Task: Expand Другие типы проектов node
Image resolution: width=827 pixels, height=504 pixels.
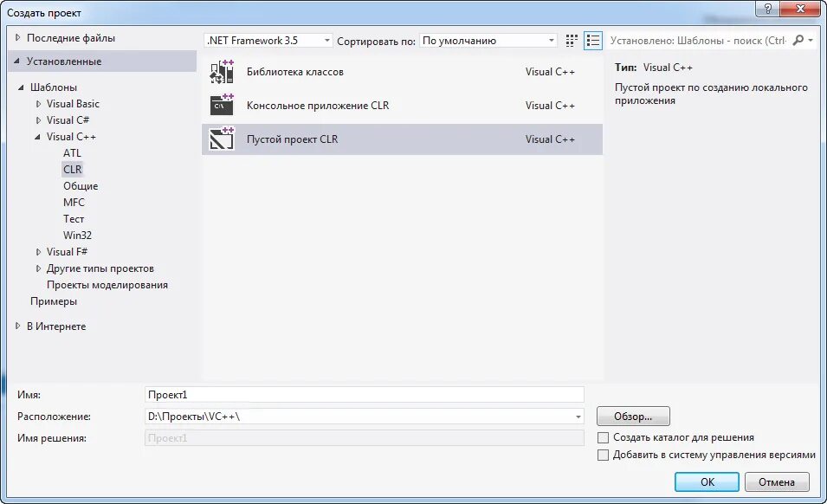Action: [x=38, y=268]
